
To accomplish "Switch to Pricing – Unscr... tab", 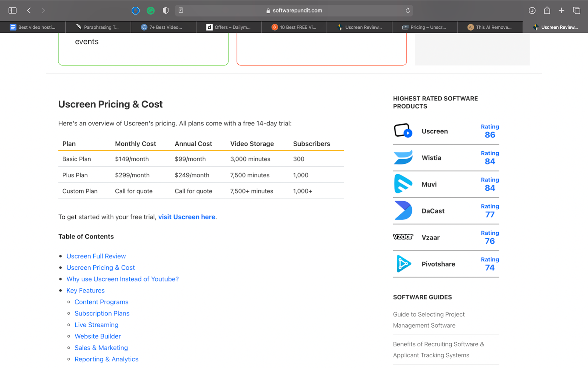I will pos(424,27).
